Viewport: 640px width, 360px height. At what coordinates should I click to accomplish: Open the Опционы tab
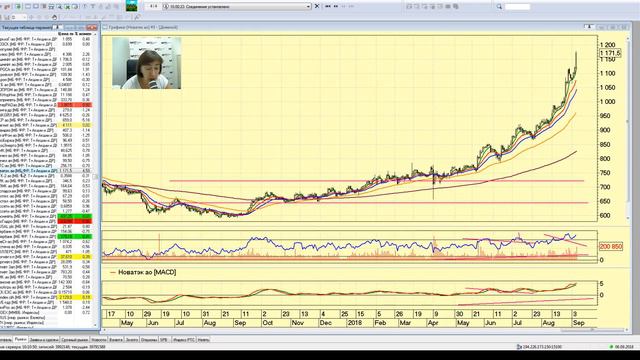click(149, 340)
